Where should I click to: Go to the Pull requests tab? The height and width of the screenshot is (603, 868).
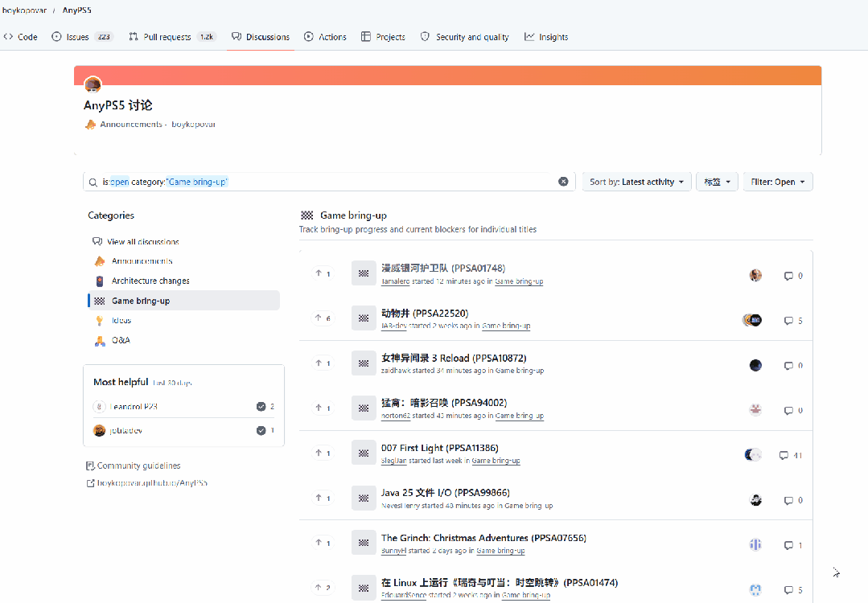coord(171,37)
